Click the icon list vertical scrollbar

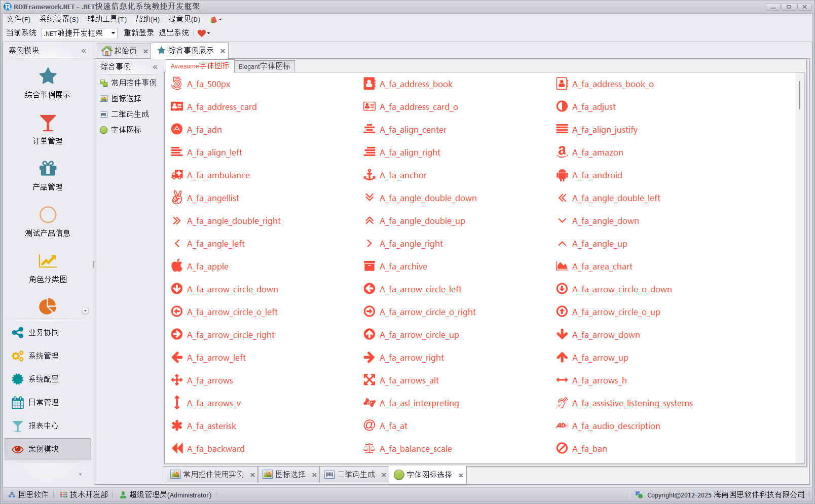click(x=800, y=95)
